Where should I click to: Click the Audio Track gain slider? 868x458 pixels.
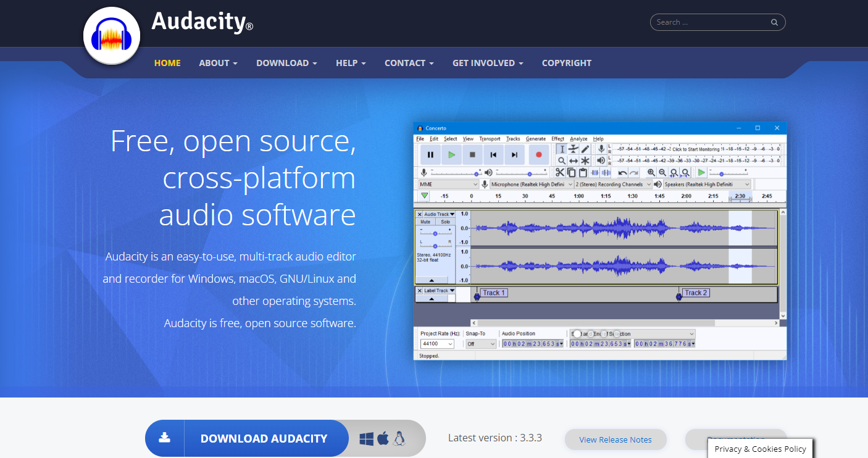click(x=435, y=233)
